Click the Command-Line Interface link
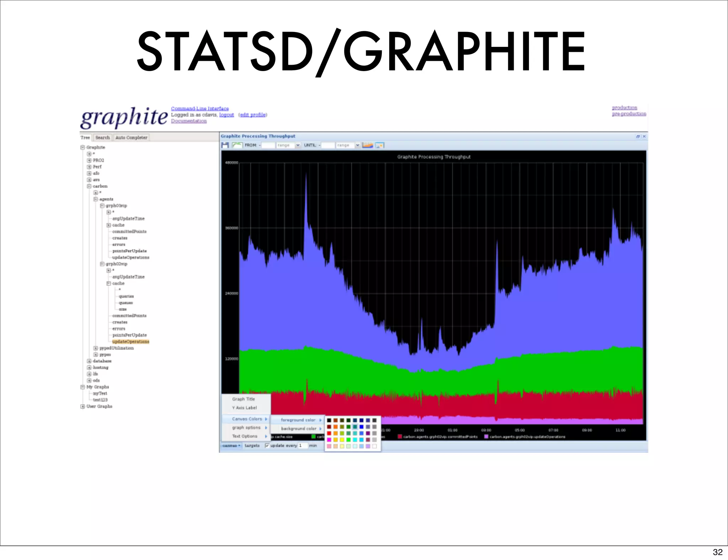The height and width of the screenshot is (560, 728). [x=200, y=108]
